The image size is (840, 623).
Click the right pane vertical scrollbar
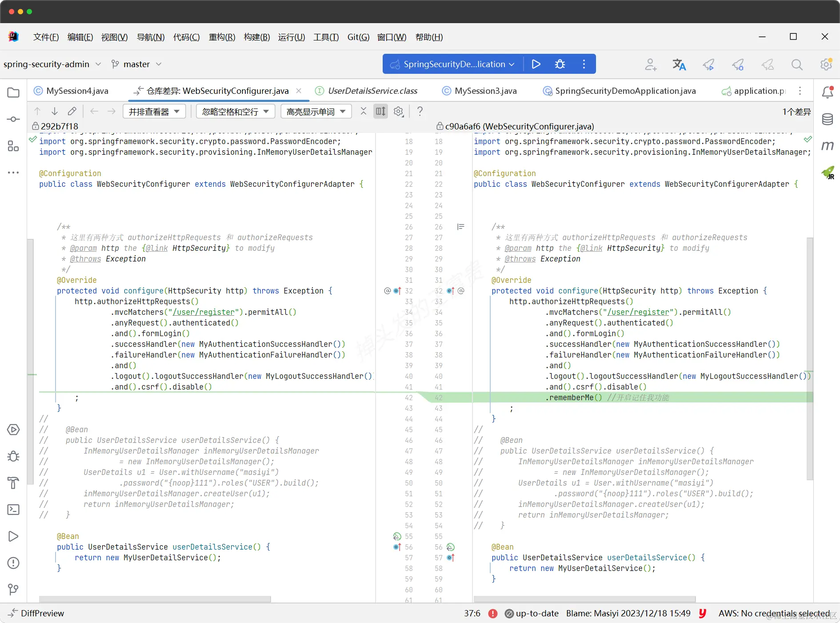pos(810,358)
